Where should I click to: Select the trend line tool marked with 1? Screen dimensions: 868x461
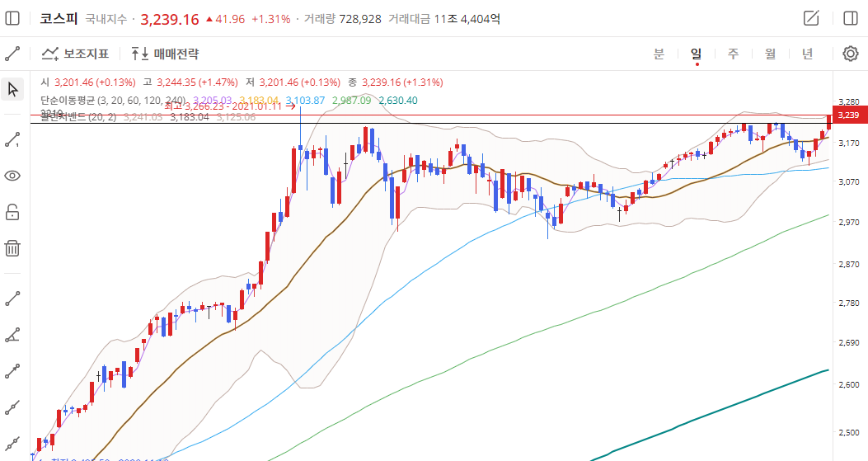coord(12,139)
